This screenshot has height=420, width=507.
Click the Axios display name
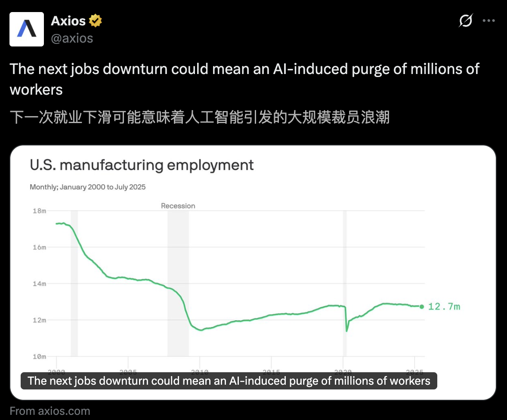(x=68, y=20)
